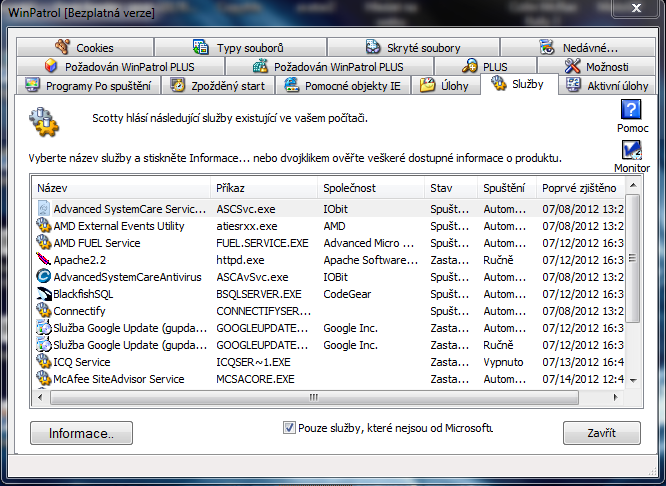
Task: Select the BSQLSERVER.EXE cell
Action: (259, 294)
